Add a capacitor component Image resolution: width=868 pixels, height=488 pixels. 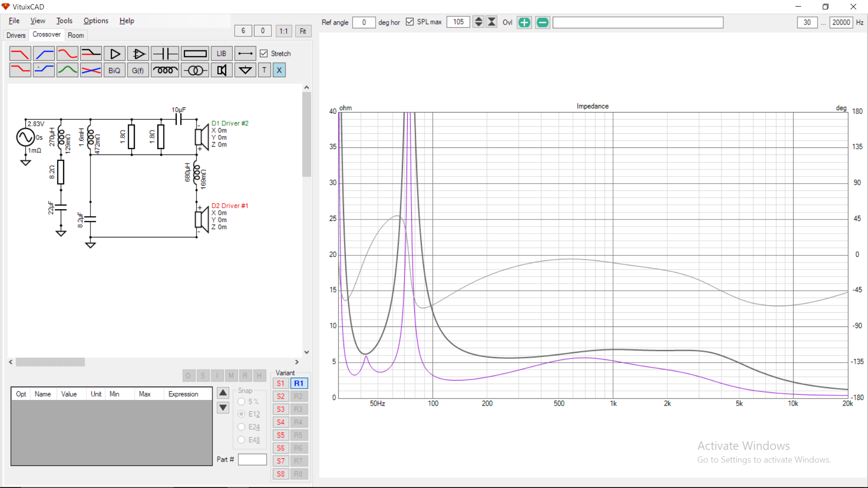pyautogui.click(x=165, y=54)
